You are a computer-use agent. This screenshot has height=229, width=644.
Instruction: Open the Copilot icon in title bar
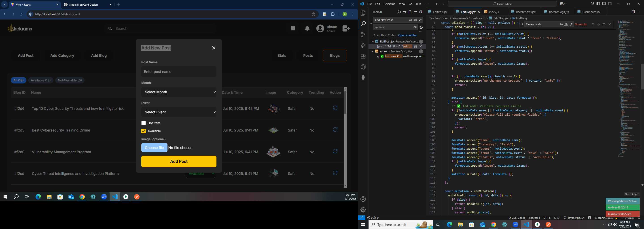(561, 4)
